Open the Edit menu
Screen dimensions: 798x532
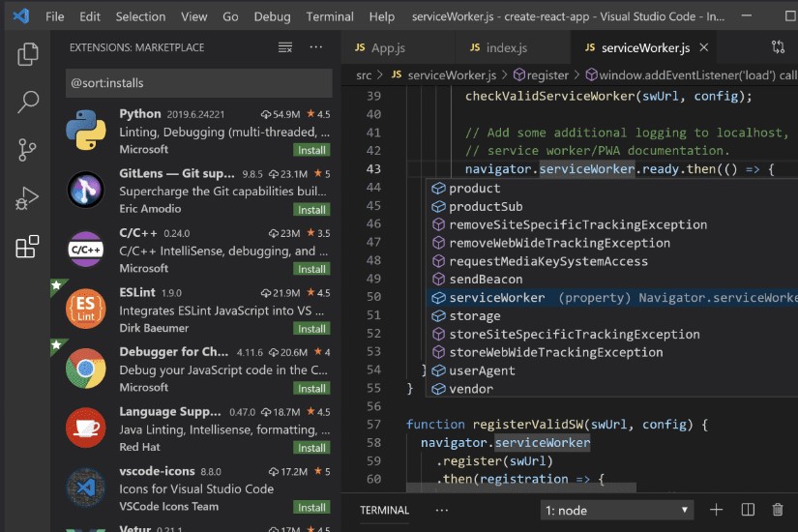(90, 16)
